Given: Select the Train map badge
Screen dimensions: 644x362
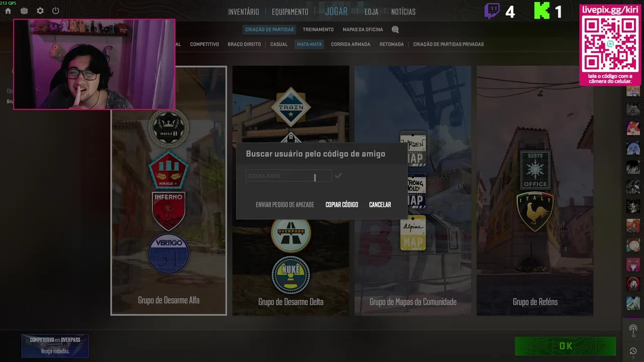Looking at the screenshot, I should click(291, 107).
